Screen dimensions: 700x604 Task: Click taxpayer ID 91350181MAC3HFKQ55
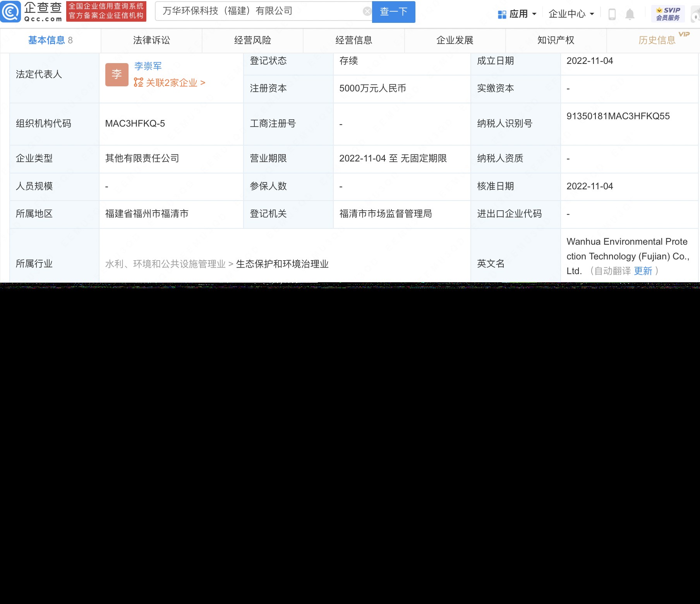[618, 116]
